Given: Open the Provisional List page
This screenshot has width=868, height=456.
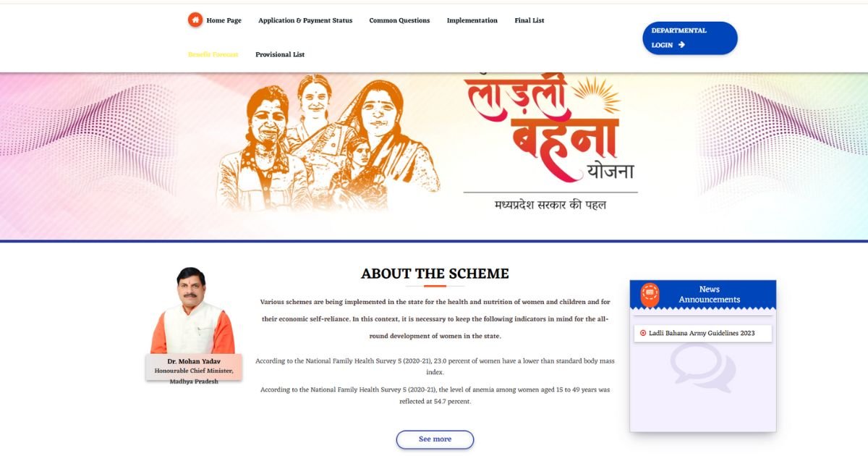Looking at the screenshot, I should point(280,54).
